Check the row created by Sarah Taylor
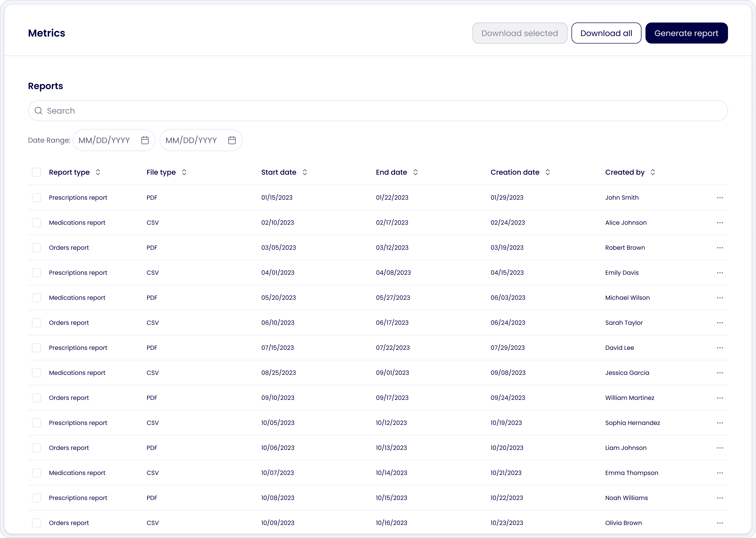This screenshot has width=756, height=538. (36, 323)
